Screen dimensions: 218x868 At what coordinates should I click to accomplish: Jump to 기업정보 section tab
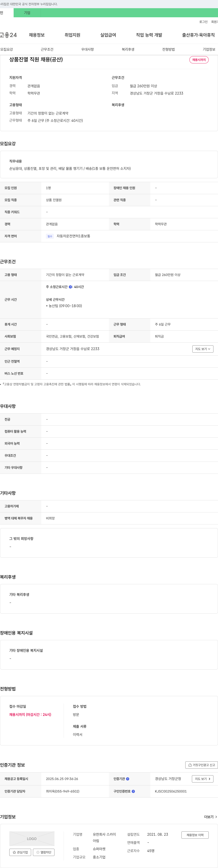209,49
